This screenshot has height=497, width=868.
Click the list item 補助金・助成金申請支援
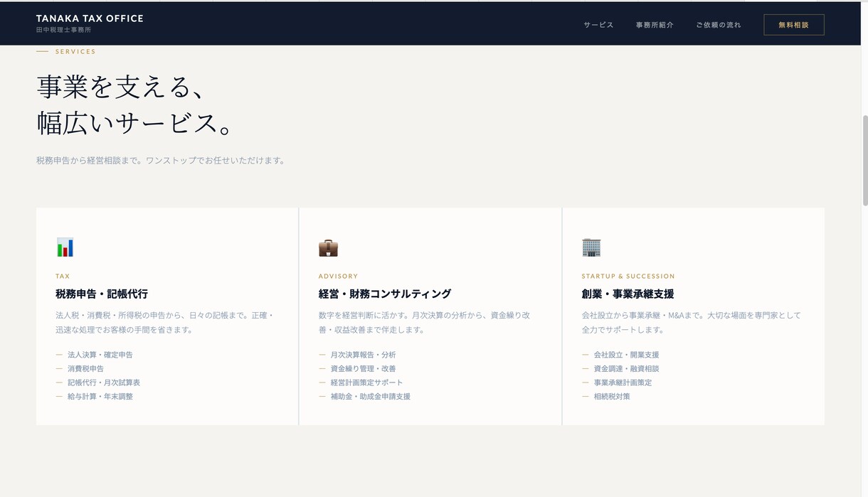click(x=370, y=396)
